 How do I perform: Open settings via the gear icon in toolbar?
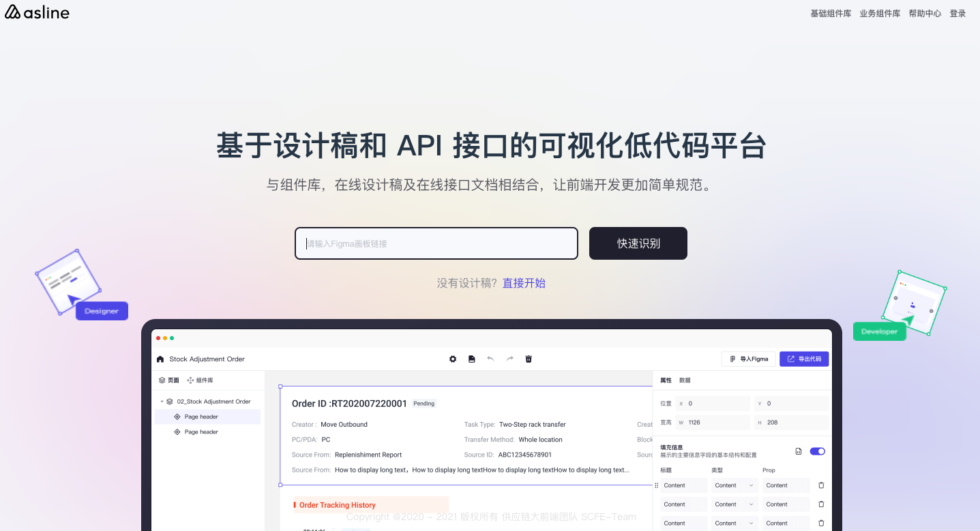(453, 359)
